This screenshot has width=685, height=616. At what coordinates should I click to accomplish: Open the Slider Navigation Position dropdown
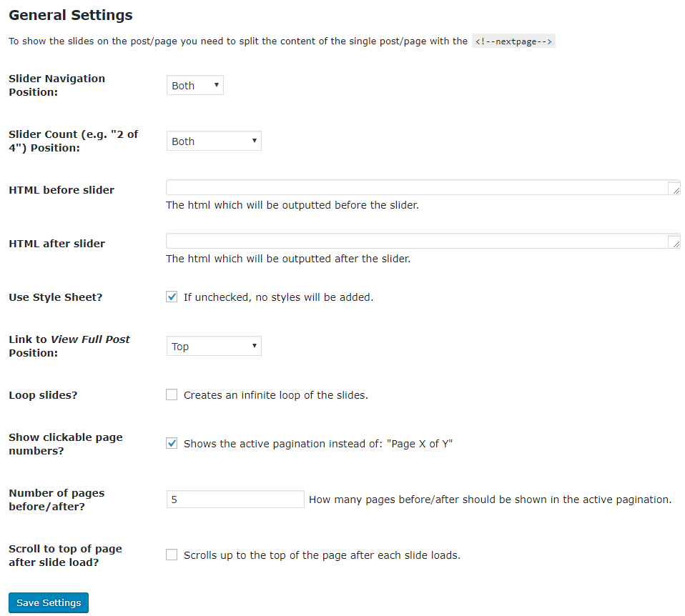point(194,86)
